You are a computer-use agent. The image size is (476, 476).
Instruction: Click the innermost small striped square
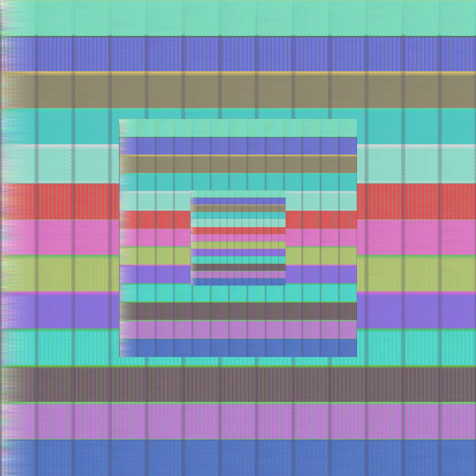click(x=238, y=238)
